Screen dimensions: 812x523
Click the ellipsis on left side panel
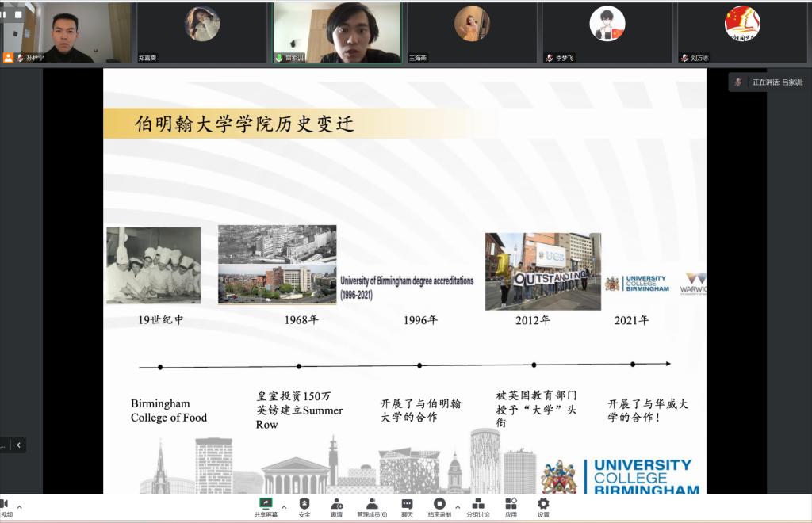[4, 445]
